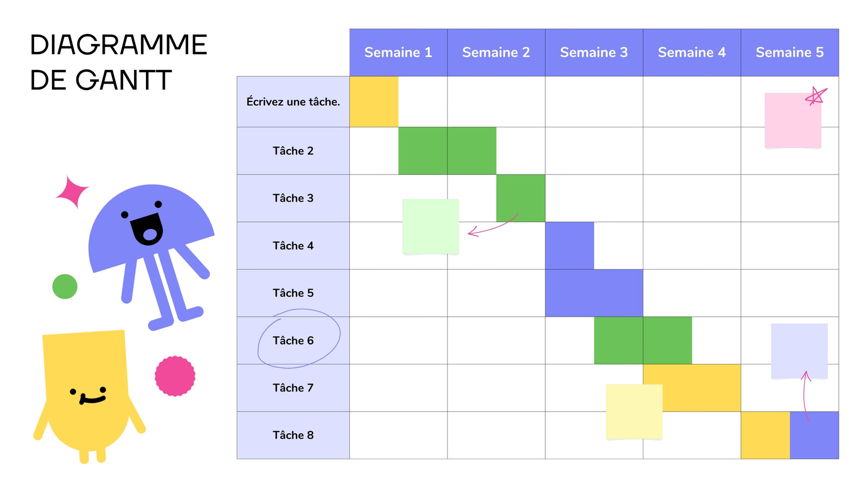
Task: Click the small green circle decoration
Action: click(65, 286)
